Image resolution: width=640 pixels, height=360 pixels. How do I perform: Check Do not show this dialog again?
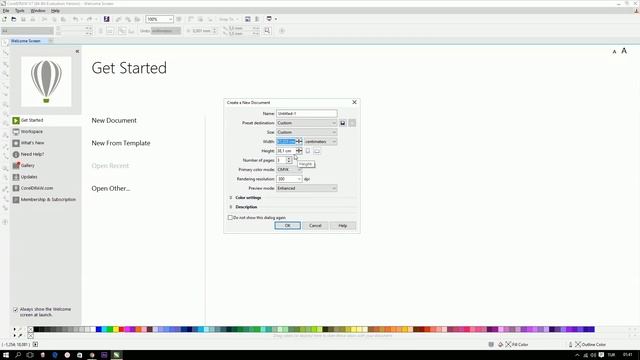pos(230,218)
